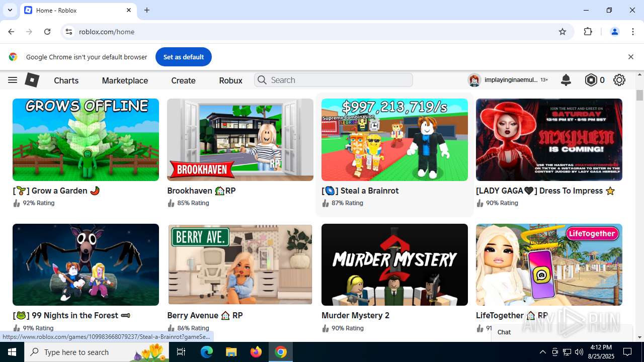Open the taskbar clock showing 4:12 PM
This screenshot has height=362, width=644.
click(x=601, y=352)
